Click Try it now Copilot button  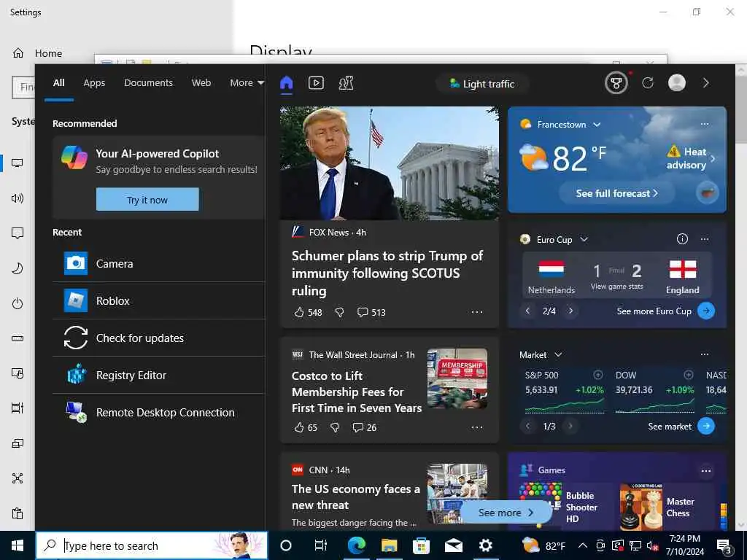tap(147, 200)
